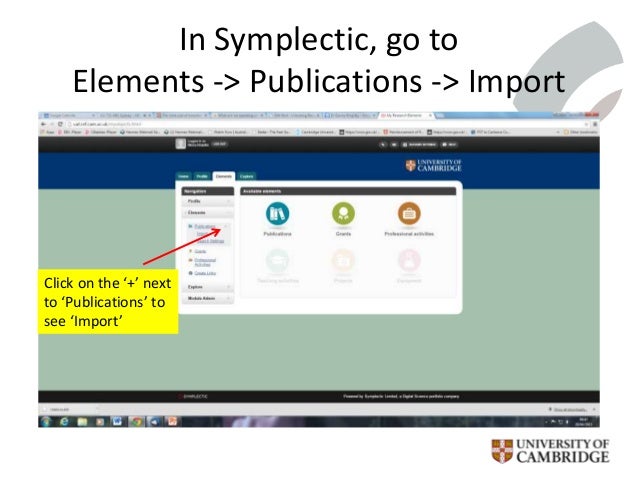Switch to the Home tab

(184, 176)
